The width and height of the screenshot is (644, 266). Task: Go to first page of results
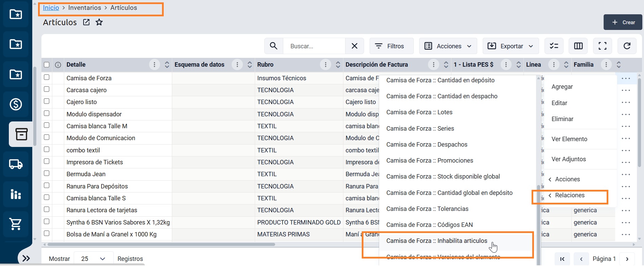click(x=562, y=259)
